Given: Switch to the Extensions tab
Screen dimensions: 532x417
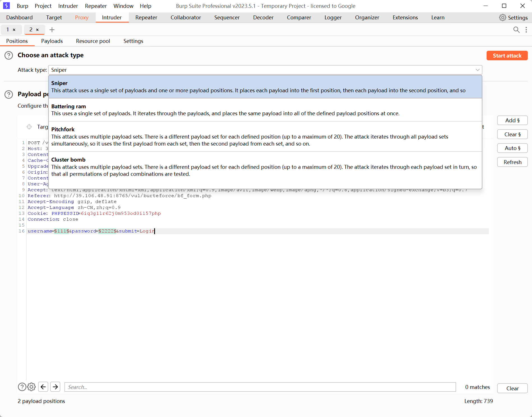Looking at the screenshot, I should click(405, 17).
